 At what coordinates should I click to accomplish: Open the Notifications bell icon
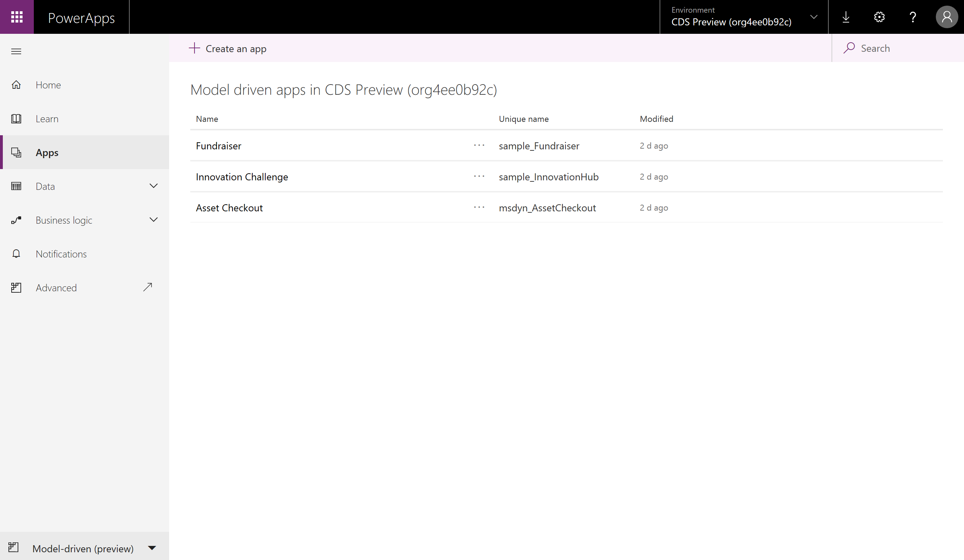17,254
